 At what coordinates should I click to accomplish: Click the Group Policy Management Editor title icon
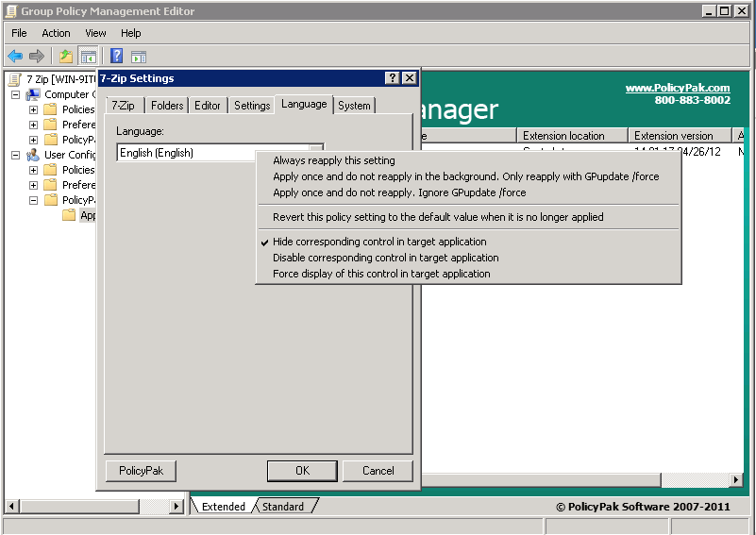[x=11, y=11]
